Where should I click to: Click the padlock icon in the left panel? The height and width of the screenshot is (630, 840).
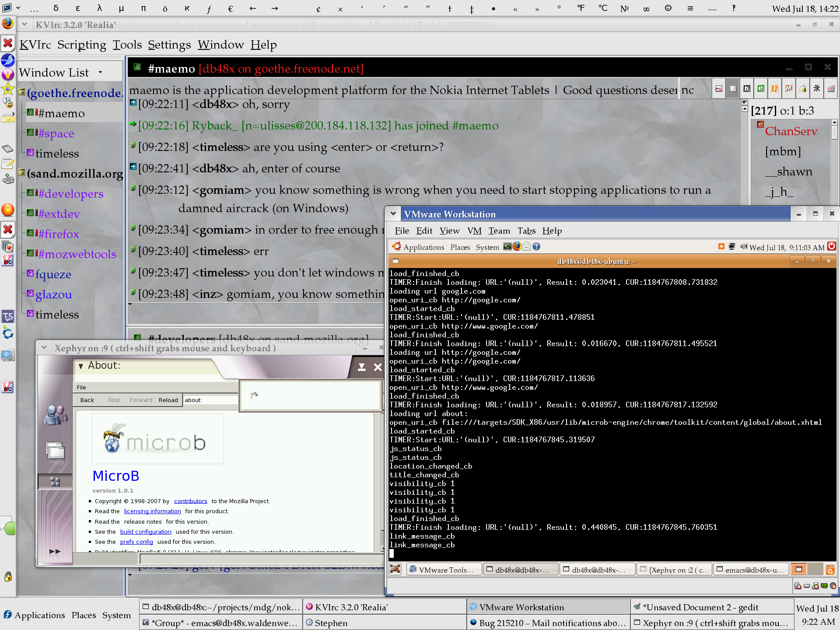[8, 576]
